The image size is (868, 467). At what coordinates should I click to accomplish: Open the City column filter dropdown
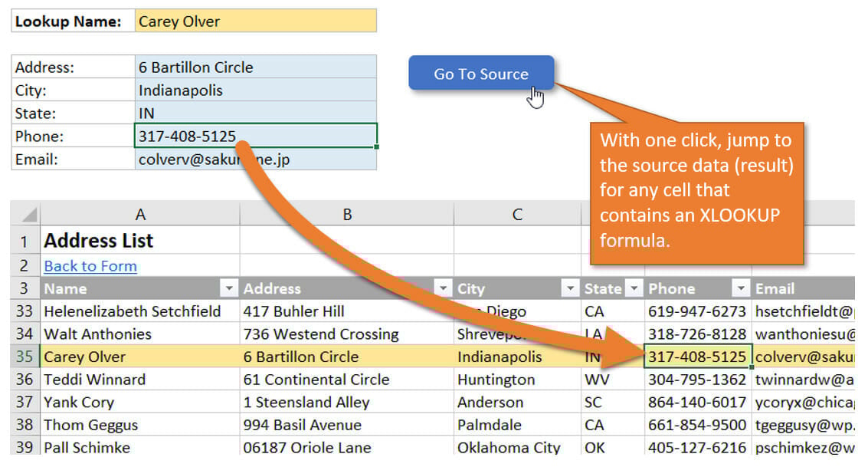click(x=569, y=288)
